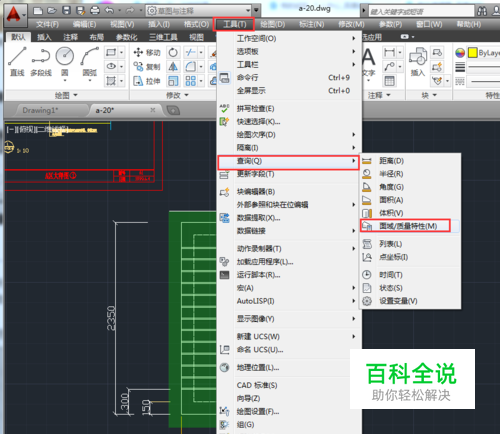Open the 格式(O) menu

(197, 24)
